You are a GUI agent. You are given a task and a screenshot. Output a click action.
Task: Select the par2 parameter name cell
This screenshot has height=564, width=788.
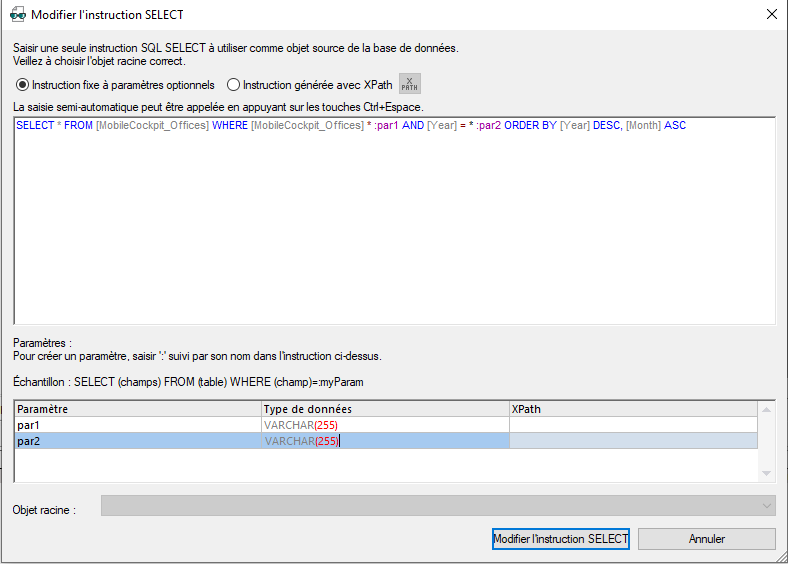138,441
